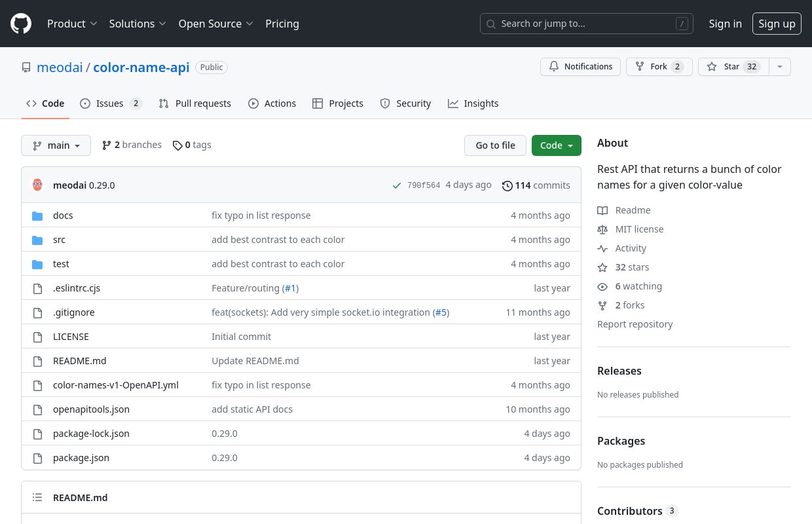Screen dimensions: 812x524
Task: Click the src folder icon
Action: 37,240
